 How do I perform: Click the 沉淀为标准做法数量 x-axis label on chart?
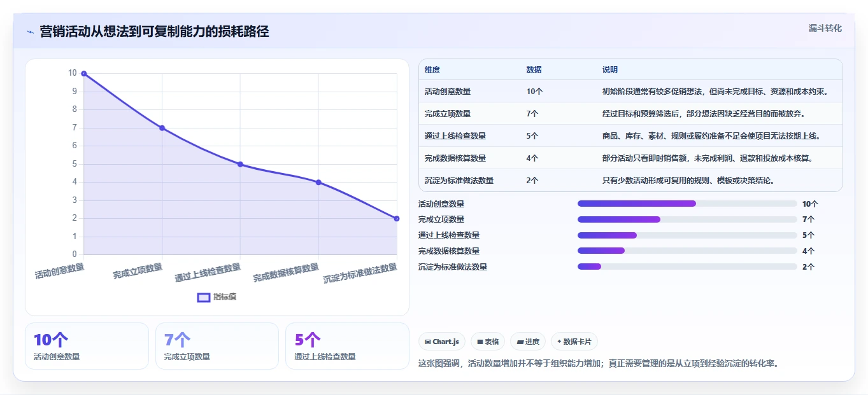click(x=360, y=274)
